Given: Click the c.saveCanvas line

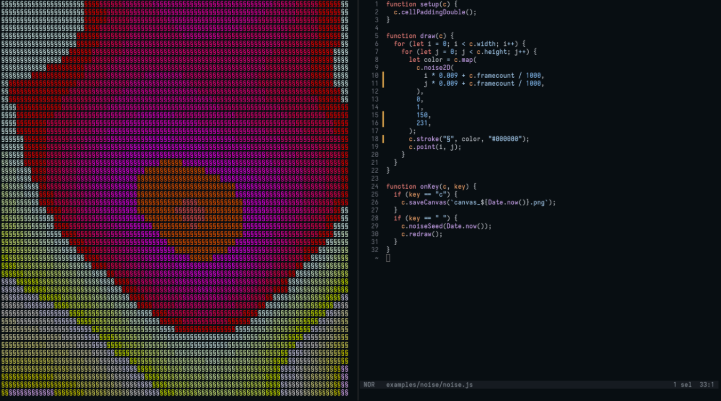Looking at the screenshot, I should [472, 202].
